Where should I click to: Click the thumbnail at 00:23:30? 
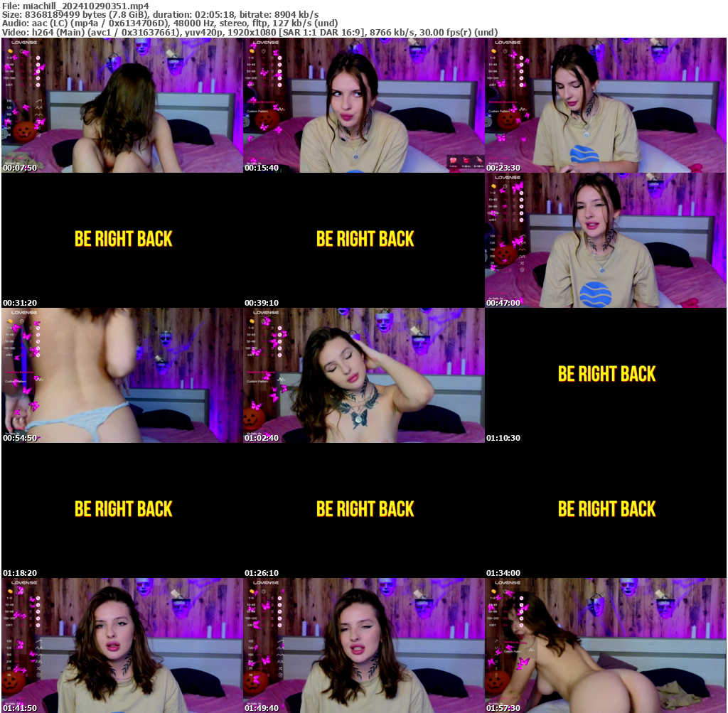605,105
